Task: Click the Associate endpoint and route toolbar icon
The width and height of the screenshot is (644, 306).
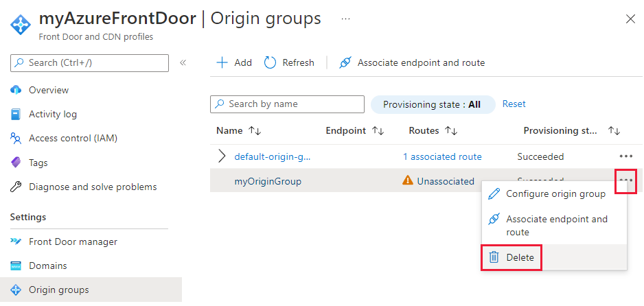Action: [x=345, y=62]
